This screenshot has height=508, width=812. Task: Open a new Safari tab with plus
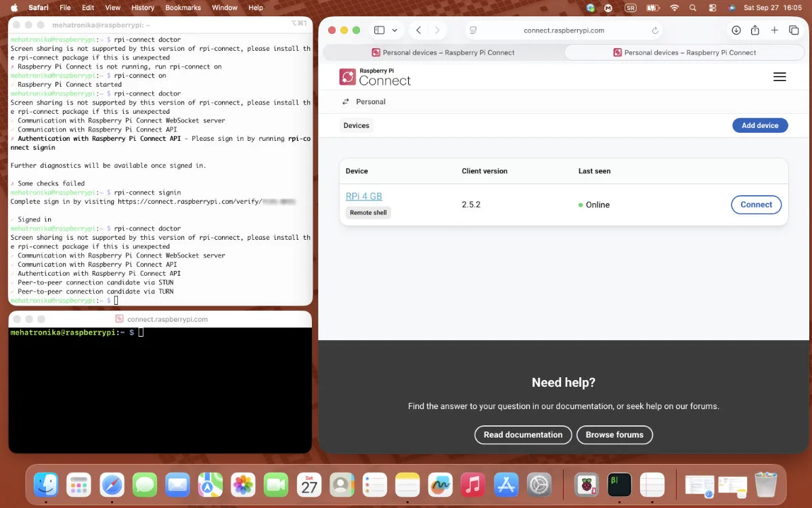click(x=775, y=30)
